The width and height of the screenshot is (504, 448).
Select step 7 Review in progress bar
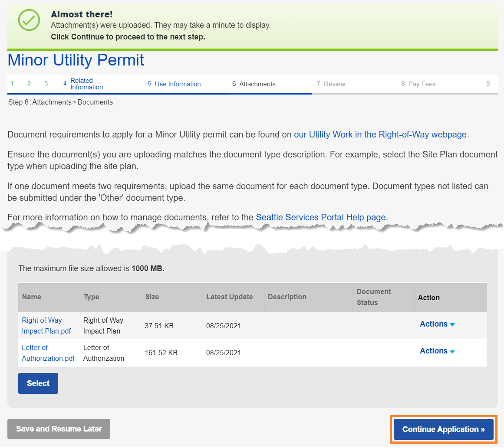334,84
